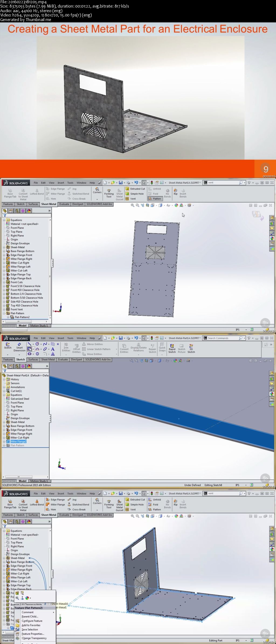
Task: Click Forming Tool in the first SolidWorks frame
Action: click(109, 193)
